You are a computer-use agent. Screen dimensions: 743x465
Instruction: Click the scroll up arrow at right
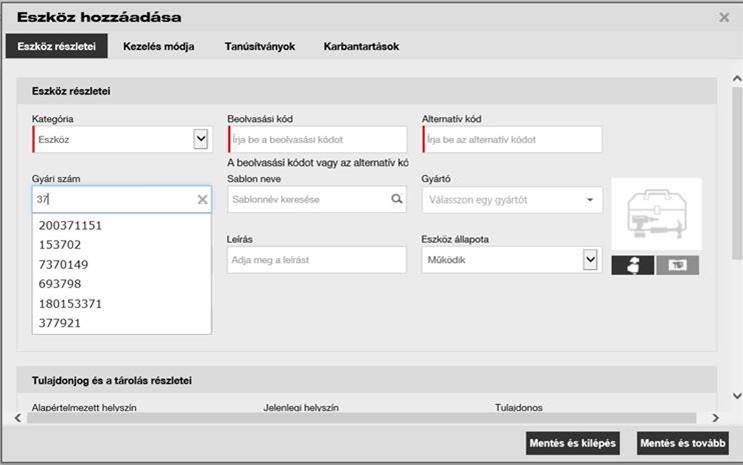pyautogui.click(x=737, y=79)
